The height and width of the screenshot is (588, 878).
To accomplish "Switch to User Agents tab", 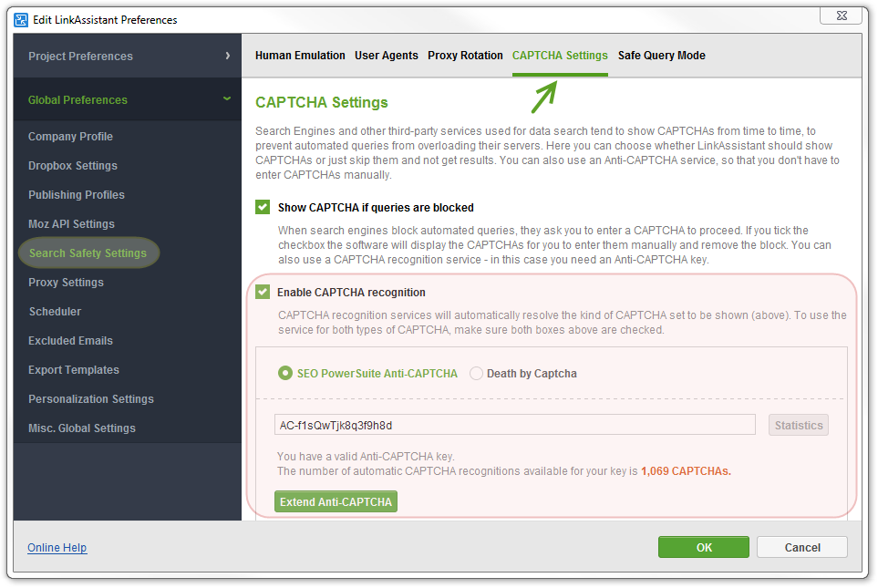I will [387, 56].
